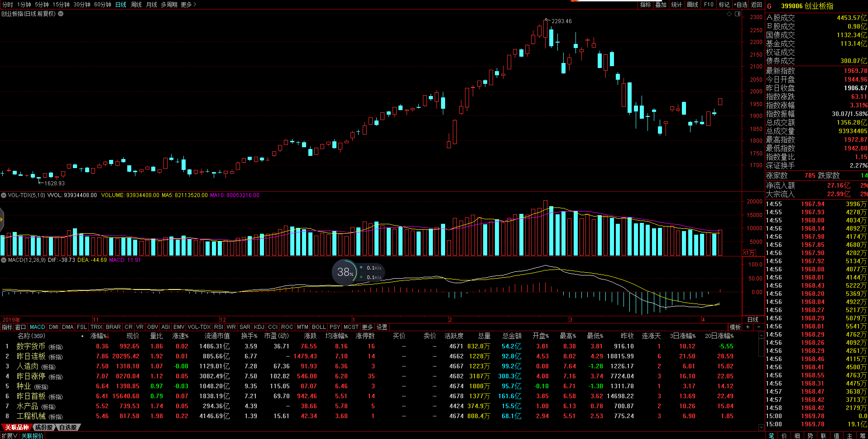868x439 pixels.
Task: Click the minus button next to 模板
Action: coord(759,327)
